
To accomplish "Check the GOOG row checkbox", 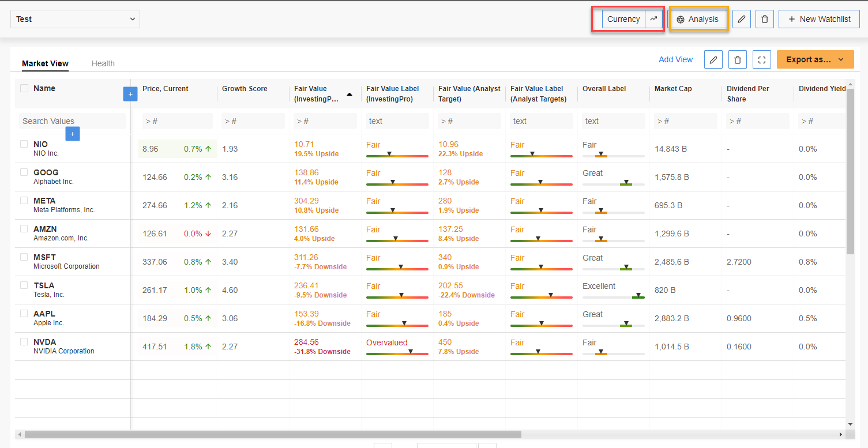I will click(x=24, y=172).
